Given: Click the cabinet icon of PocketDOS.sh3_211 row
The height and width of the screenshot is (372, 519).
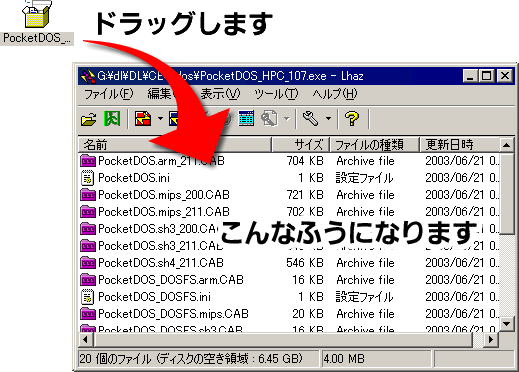Looking at the screenshot, I should (88, 246).
